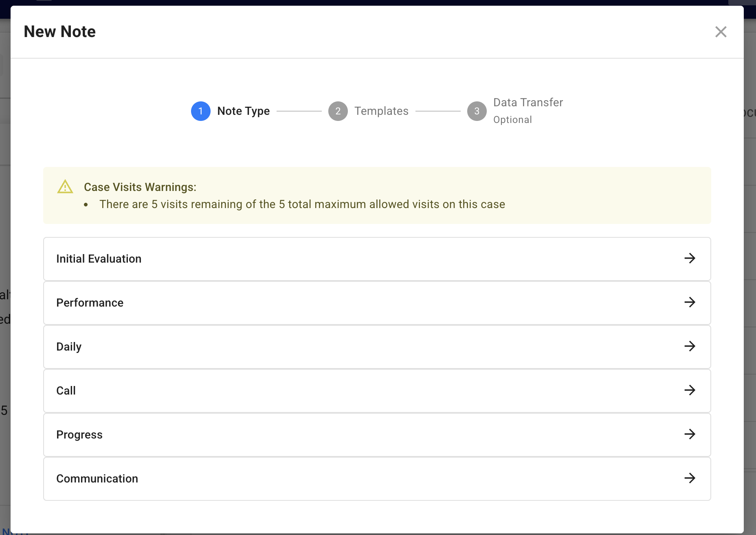Pick the Daily note type

[x=69, y=347]
